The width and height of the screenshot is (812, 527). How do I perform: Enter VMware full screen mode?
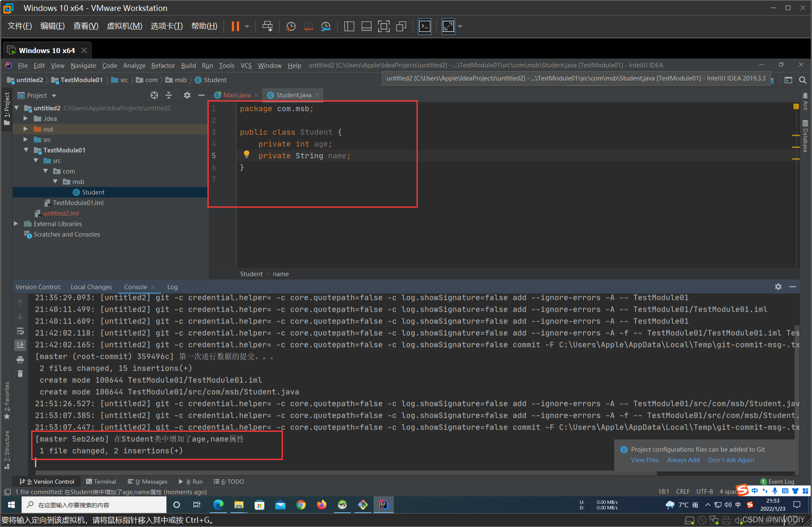[384, 26]
